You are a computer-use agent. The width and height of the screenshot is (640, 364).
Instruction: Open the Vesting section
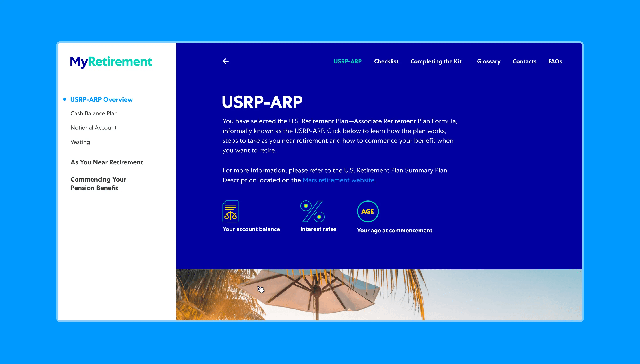click(80, 142)
